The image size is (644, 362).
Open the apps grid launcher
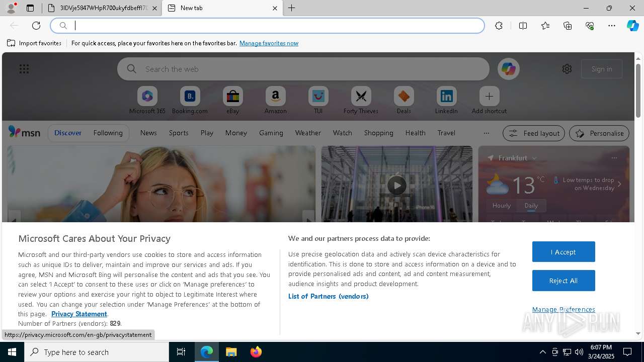click(x=24, y=69)
